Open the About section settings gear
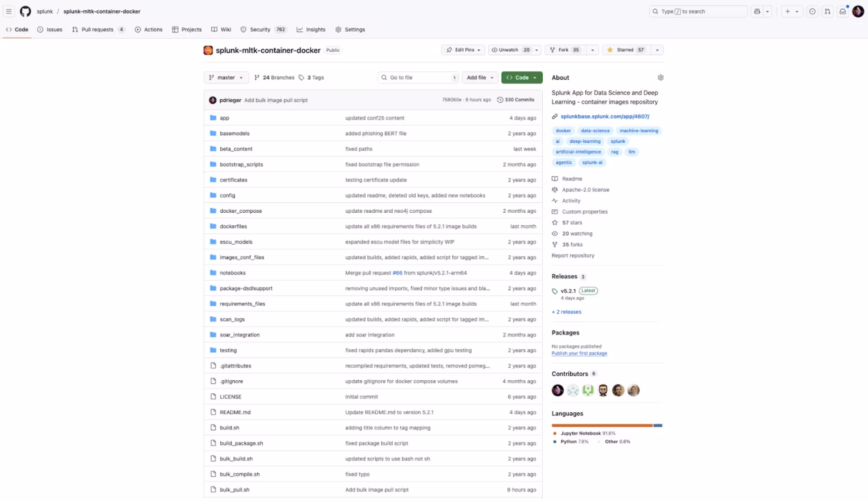This screenshot has height=502, width=868. pos(660,77)
